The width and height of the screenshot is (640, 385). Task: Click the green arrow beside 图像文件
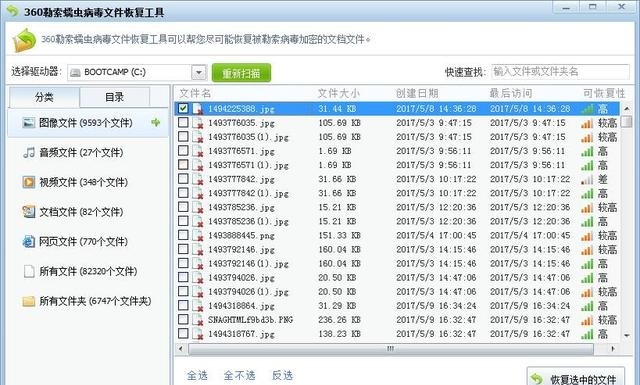coord(156,122)
